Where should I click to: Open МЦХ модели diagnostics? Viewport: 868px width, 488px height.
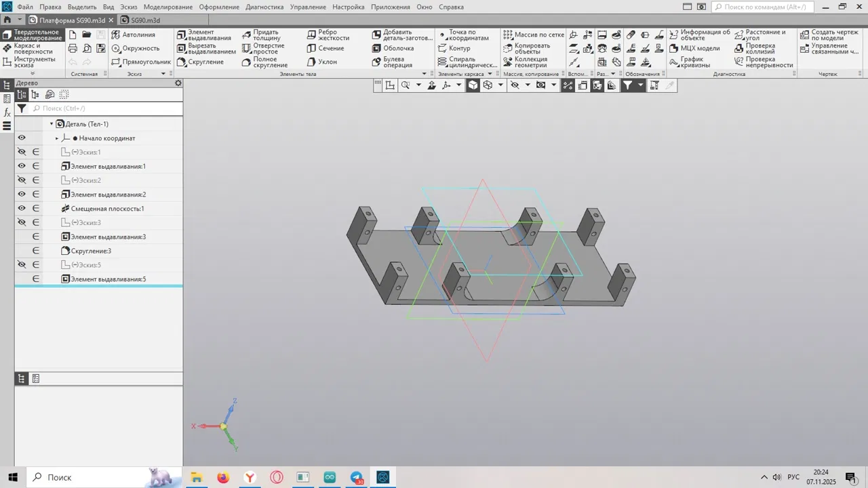pyautogui.click(x=694, y=48)
